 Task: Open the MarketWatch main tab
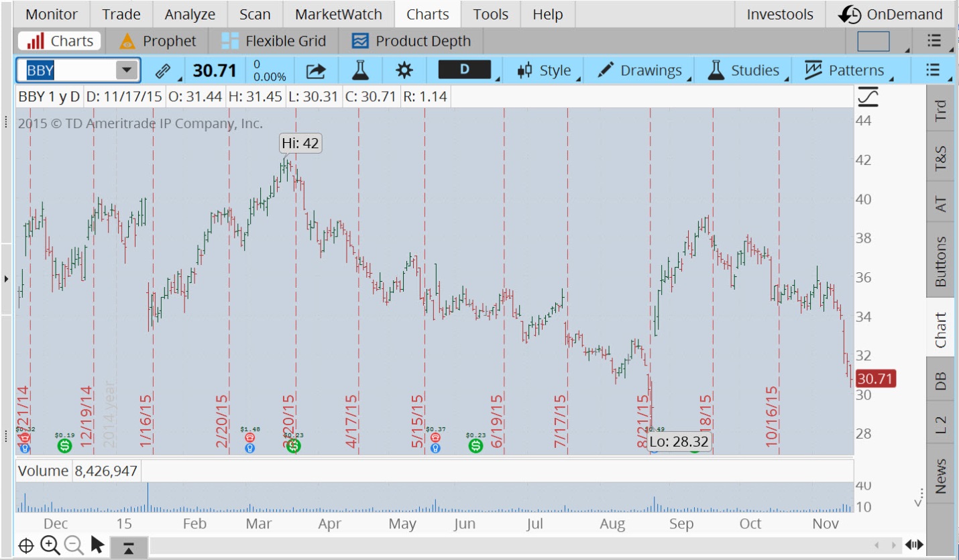tap(339, 14)
